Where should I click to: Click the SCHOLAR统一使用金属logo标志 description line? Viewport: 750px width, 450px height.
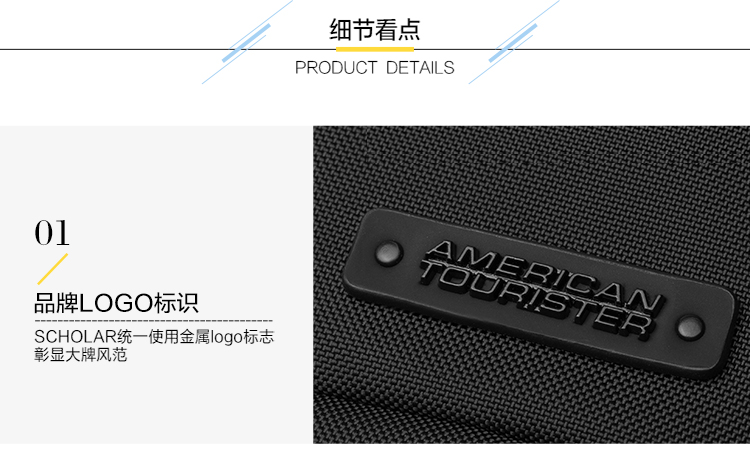(154, 337)
